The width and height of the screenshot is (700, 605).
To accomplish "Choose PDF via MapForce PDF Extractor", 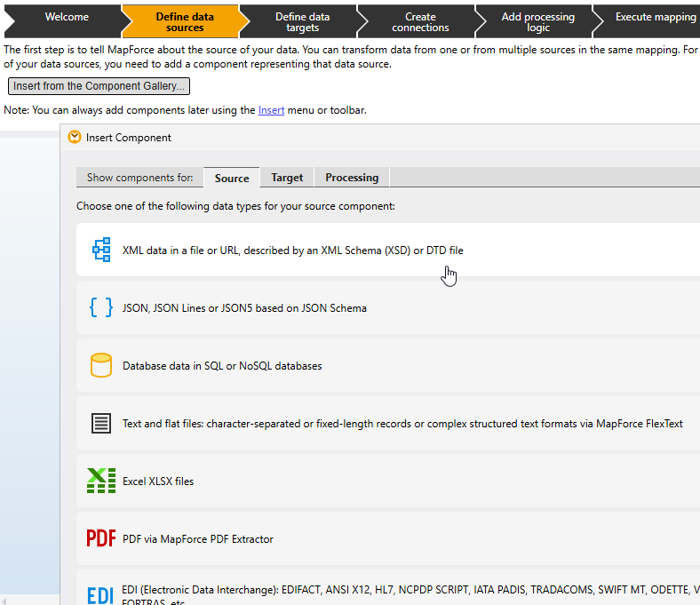I will click(198, 539).
